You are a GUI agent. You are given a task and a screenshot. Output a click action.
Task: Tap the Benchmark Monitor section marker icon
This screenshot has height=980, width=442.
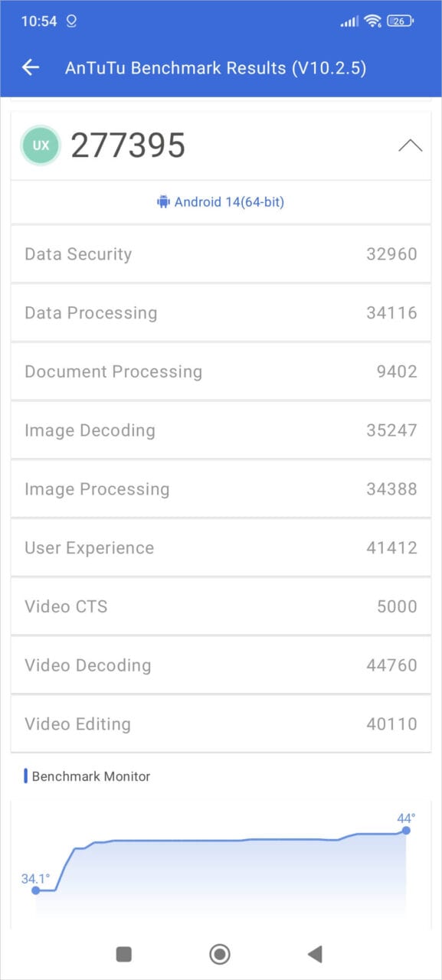pyautogui.click(x=27, y=776)
